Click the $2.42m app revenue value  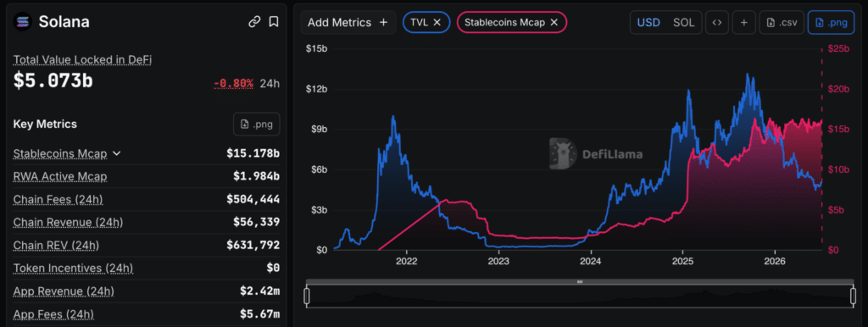pos(259,291)
